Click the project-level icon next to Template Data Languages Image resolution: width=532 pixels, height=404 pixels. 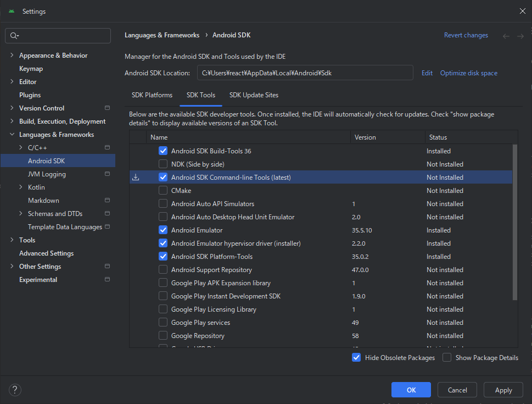point(107,226)
